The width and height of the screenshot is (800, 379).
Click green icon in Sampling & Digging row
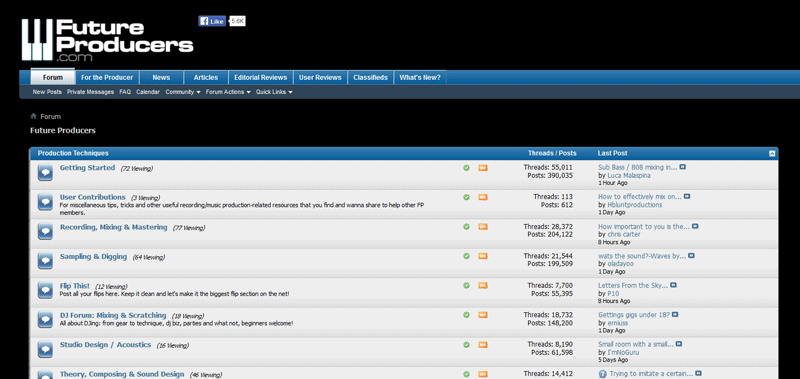[466, 256]
